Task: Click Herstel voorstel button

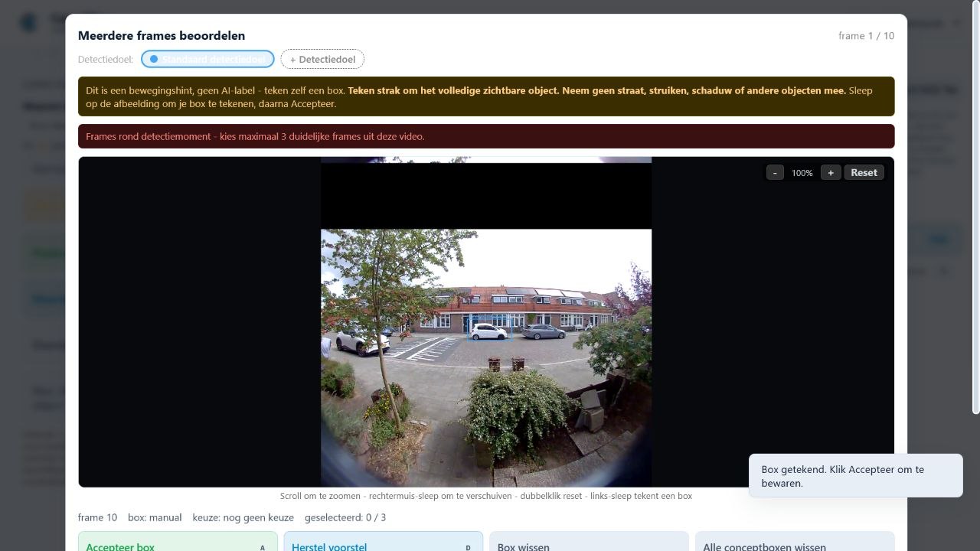Action: (384, 542)
